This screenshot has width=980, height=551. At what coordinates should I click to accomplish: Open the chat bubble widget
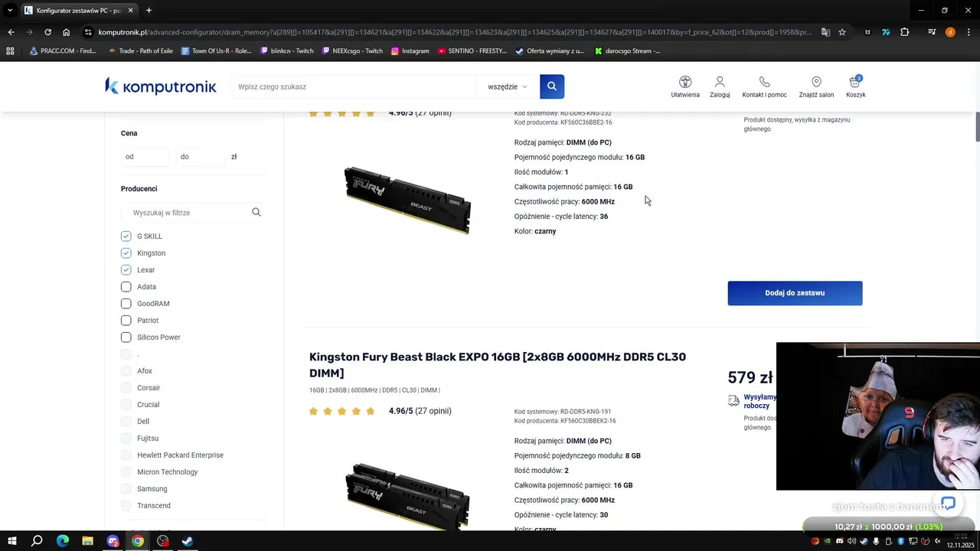[x=948, y=504]
